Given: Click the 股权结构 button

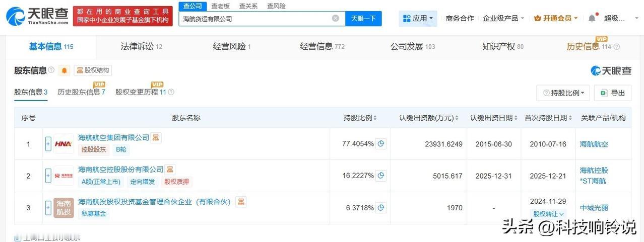Looking at the screenshot, I should [93, 70].
